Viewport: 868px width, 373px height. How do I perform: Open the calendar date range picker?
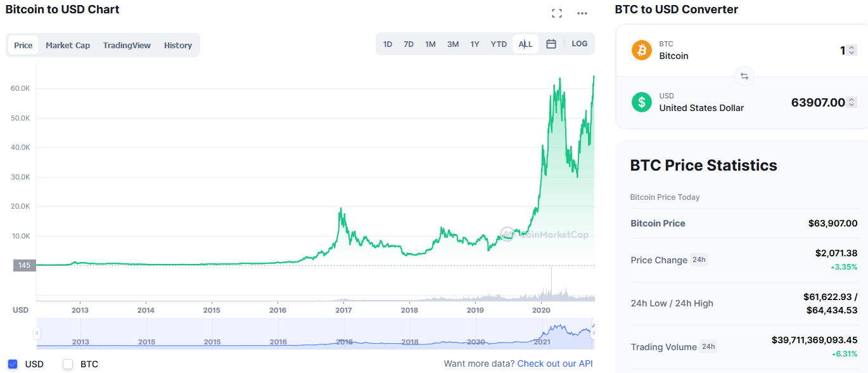click(551, 44)
